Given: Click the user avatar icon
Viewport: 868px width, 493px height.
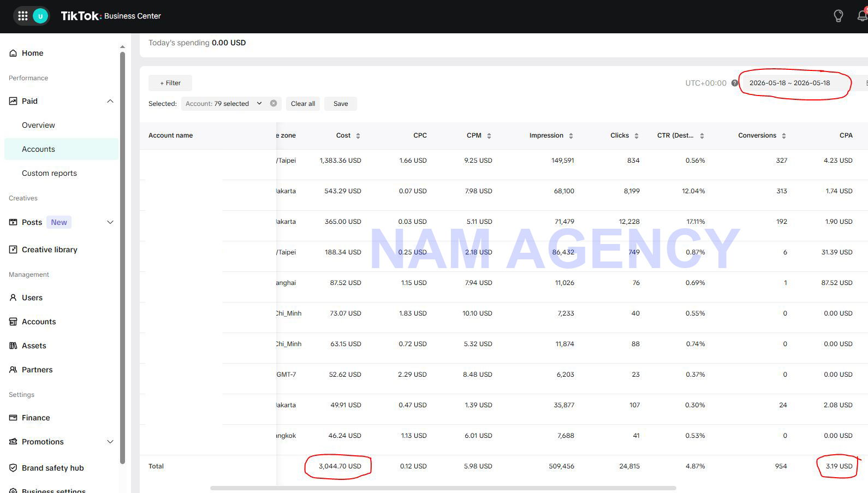Looking at the screenshot, I should tap(40, 16).
